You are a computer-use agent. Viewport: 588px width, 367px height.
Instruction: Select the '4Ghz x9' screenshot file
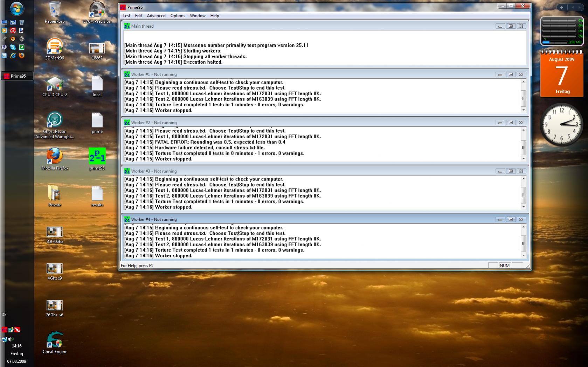[x=55, y=271]
